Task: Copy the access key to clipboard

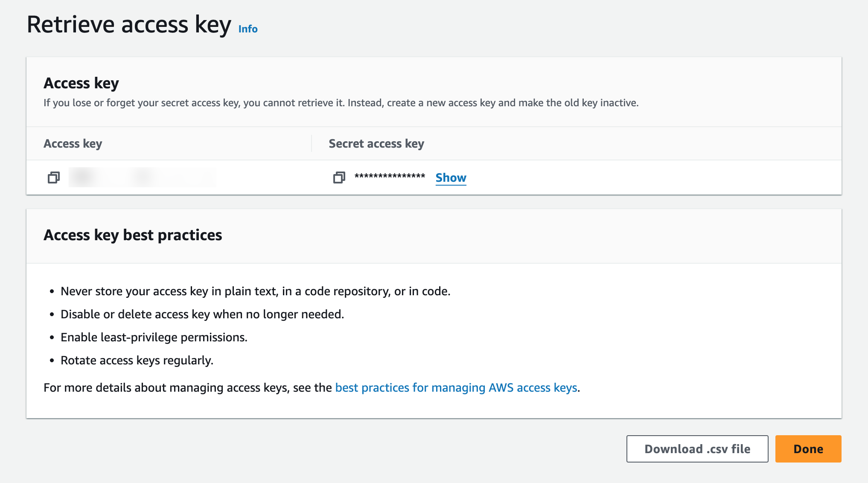Action: tap(54, 177)
